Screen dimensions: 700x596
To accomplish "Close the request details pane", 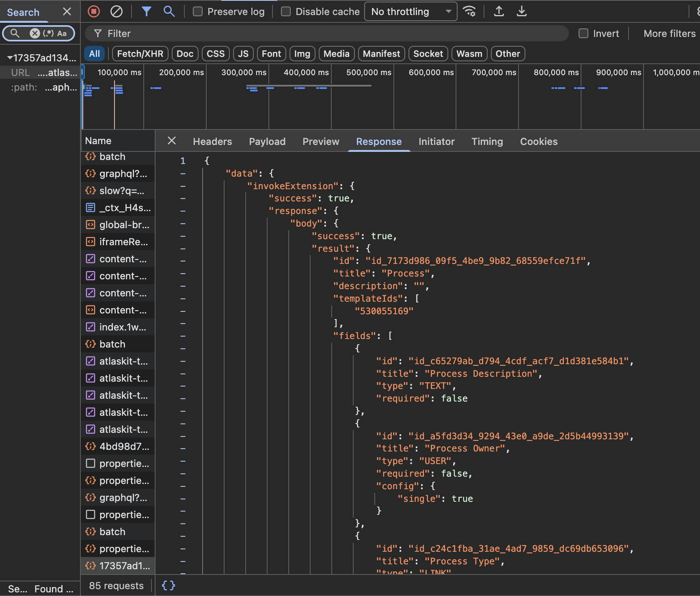I will (x=172, y=141).
